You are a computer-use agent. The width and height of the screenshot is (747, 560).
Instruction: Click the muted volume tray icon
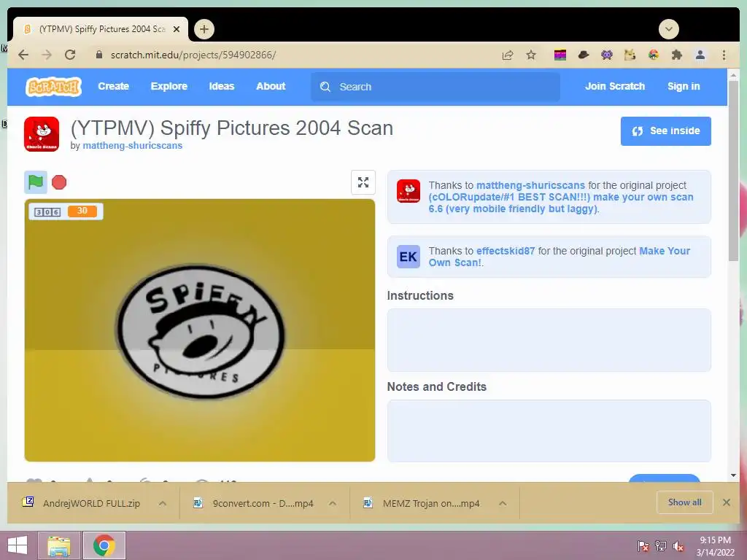[x=678, y=546]
